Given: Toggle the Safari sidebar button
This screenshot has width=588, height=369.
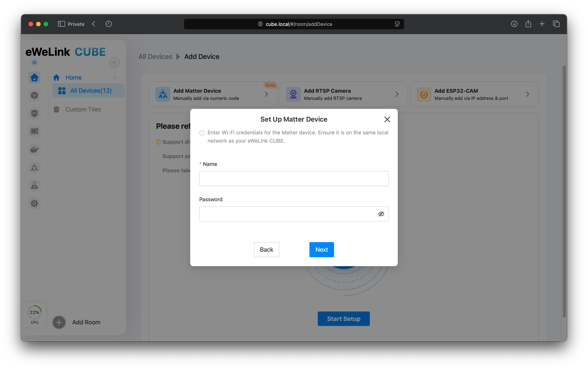Looking at the screenshot, I should pyautogui.click(x=61, y=24).
